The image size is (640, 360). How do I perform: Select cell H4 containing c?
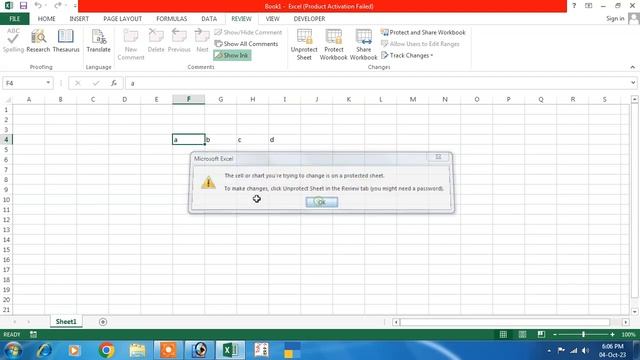(252, 139)
